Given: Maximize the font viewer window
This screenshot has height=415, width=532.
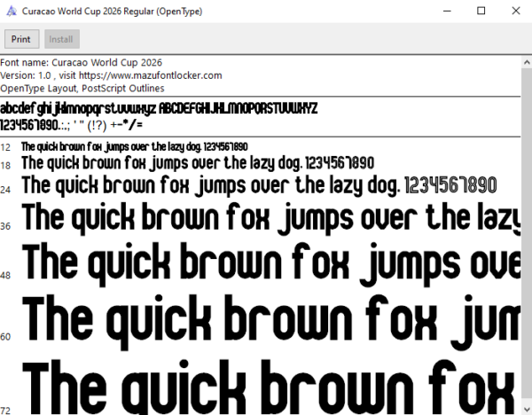Looking at the screenshot, I should click(481, 11).
